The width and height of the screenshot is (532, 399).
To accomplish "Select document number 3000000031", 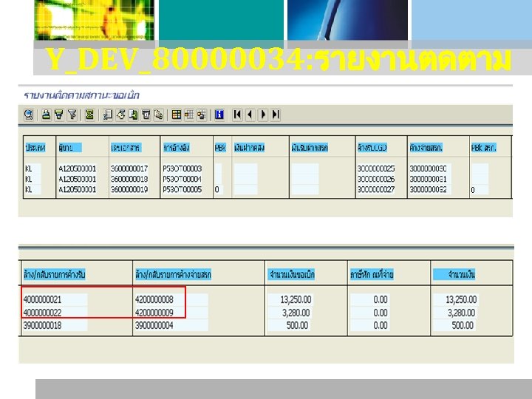I will [428, 179].
